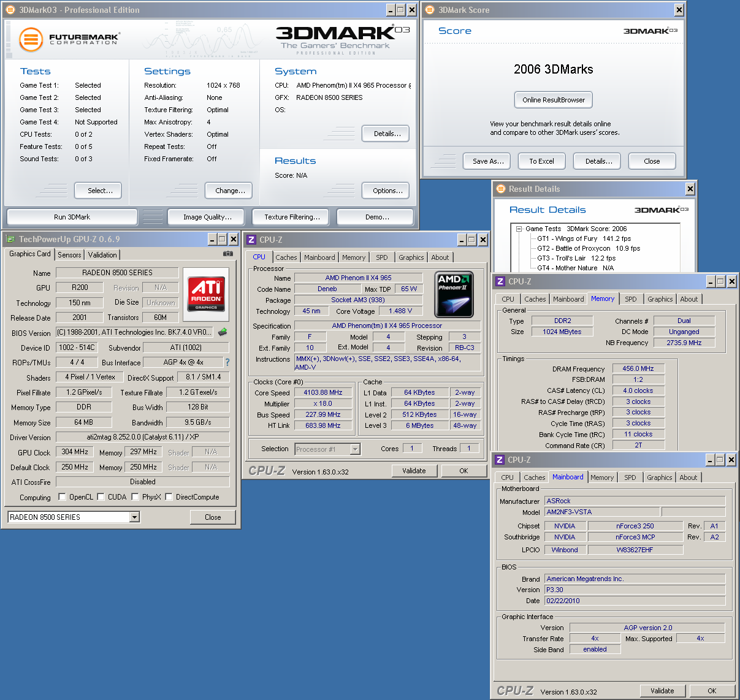Open the SPD tab in main CPU-Z
The height and width of the screenshot is (700, 740).
382,257
